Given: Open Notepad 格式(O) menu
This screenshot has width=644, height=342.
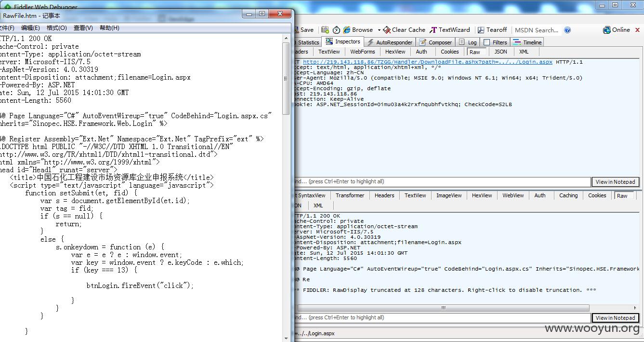Looking at the screenshot, I should pyautogui.click(x=57, y=28).
